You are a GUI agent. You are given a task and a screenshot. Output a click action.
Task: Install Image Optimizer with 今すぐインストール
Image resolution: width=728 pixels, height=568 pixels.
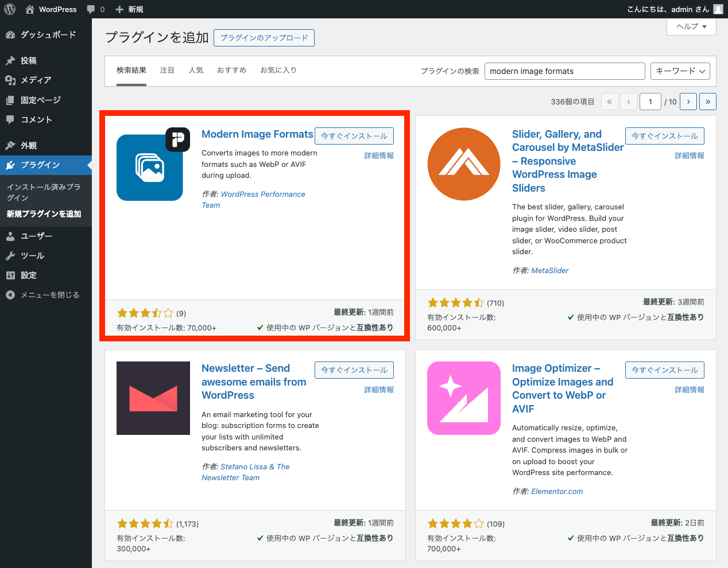[665, 370]
